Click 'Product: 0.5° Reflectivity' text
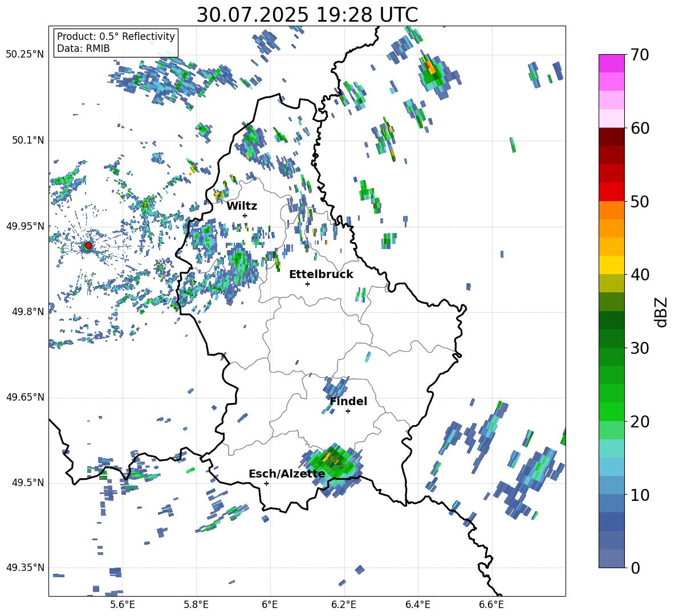Viewport: 675px width, 616px height. pos(116,36)
